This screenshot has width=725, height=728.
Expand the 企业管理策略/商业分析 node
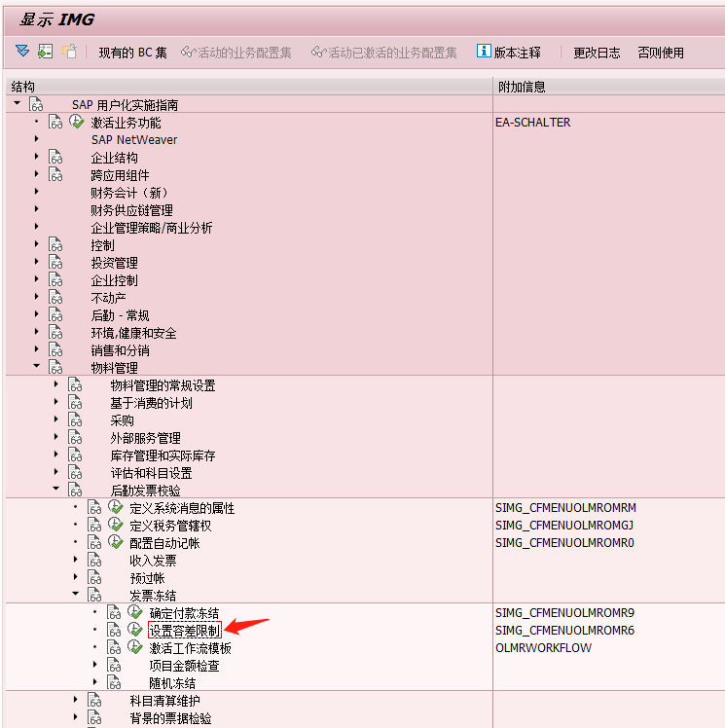pos(36,227)
